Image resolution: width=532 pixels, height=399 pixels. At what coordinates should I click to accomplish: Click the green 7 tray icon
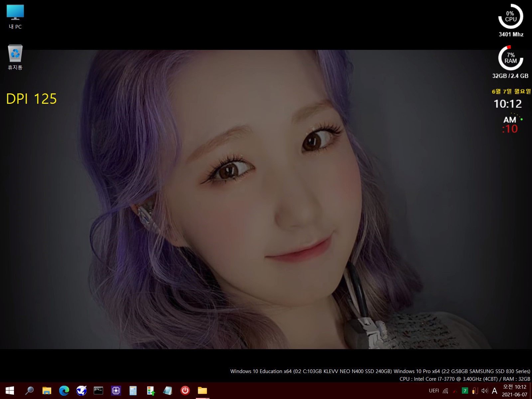click(x=465, y=391)
